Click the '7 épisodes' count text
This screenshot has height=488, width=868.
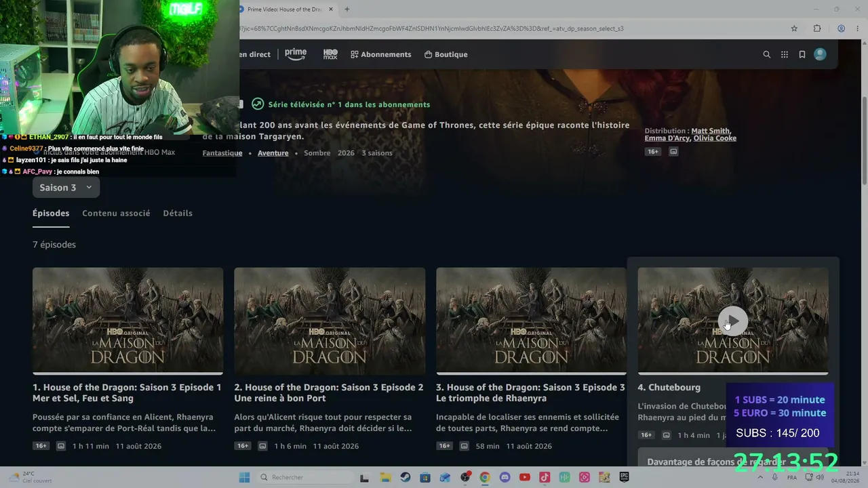54,245
